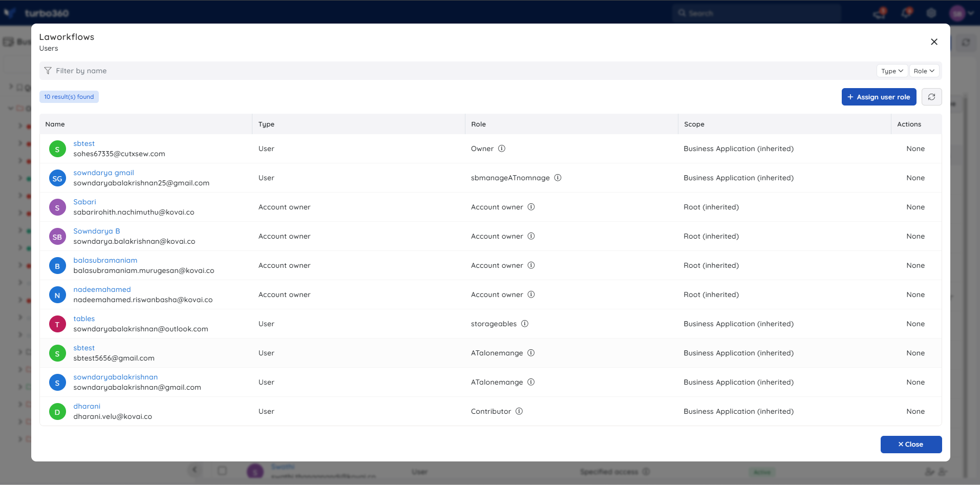Click 'Owner' role text in sbtest row
Image resolution: width=980 pixels, height=485 pixels.
482,149
